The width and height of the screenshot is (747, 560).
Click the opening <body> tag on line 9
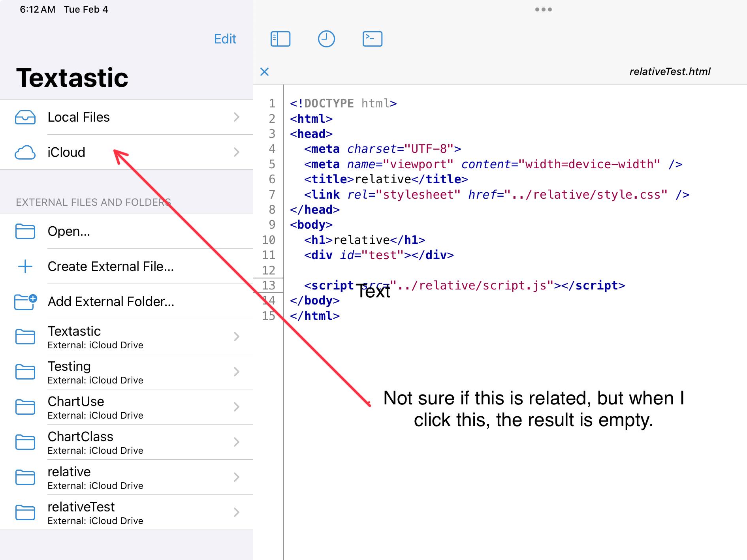click(x=311, y=225)
